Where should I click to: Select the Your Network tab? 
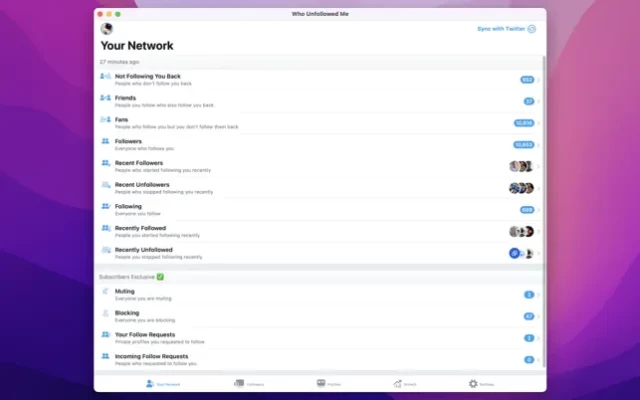pyautogui.click(x=163, y=383)
